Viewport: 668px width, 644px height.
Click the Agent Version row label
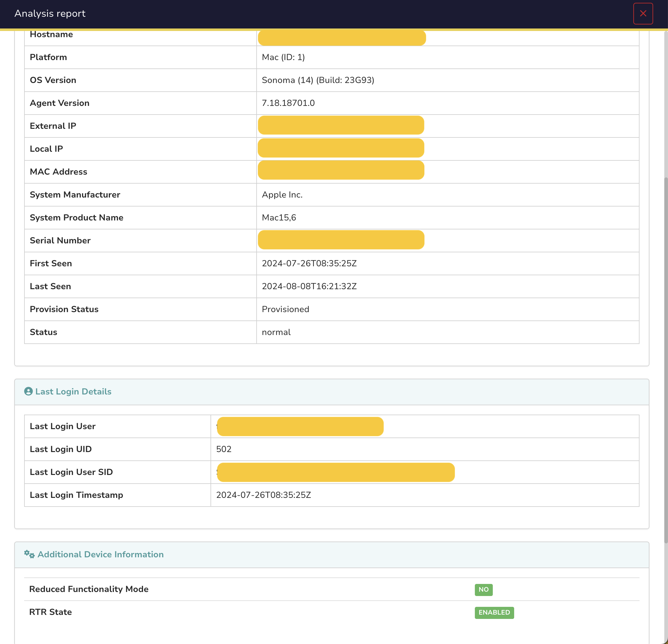[59, 103]
